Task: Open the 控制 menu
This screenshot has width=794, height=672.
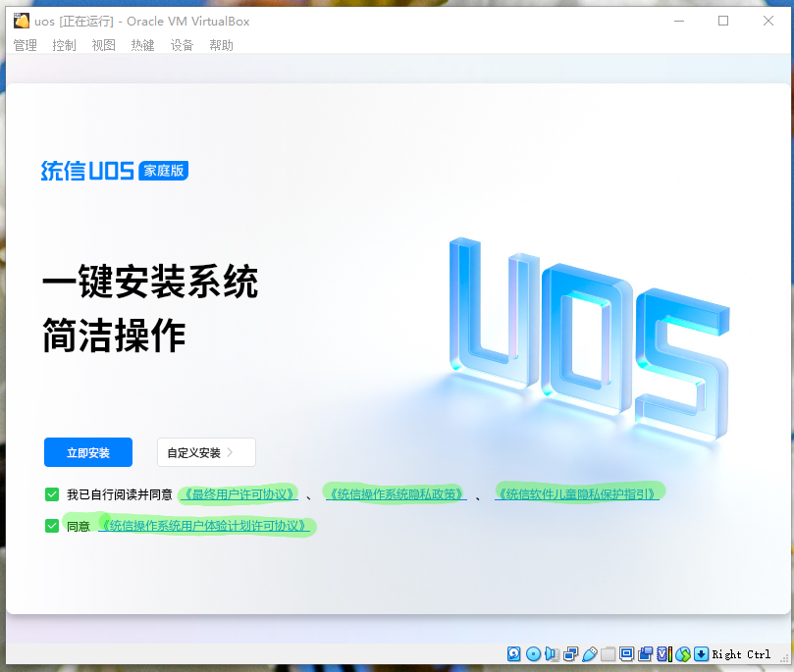Action: [64, 45]
